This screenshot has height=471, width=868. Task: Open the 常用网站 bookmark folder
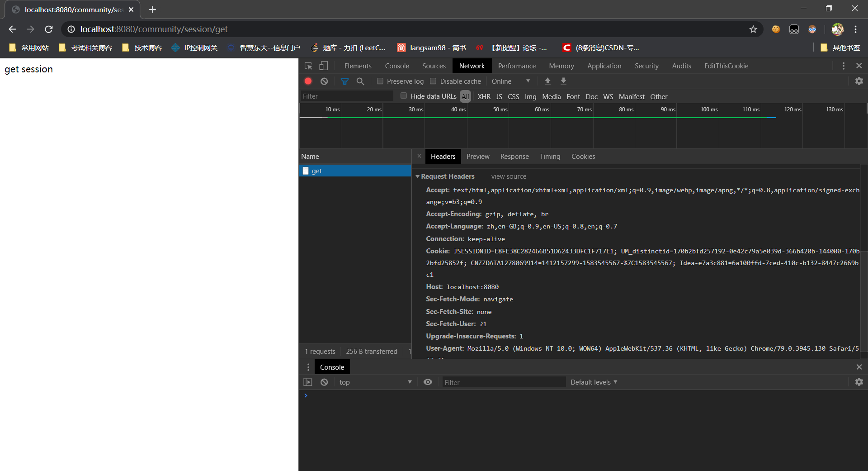click(29, 48)
